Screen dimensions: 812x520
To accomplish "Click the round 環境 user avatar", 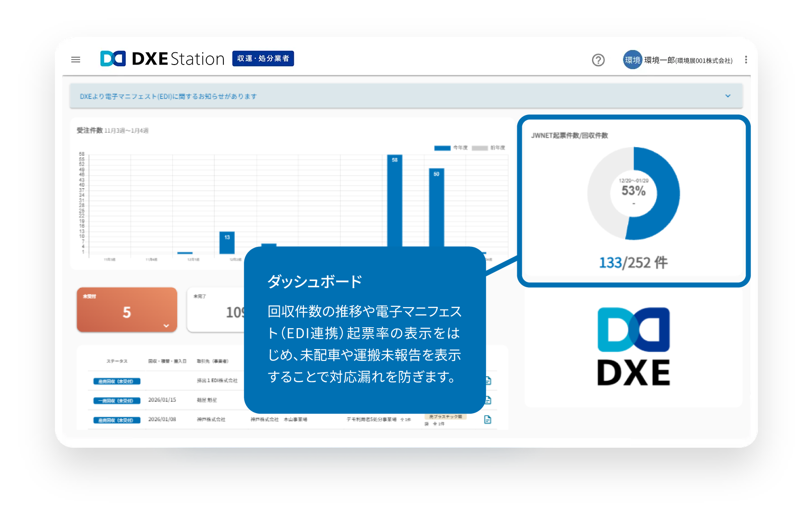I will (632, 60).
